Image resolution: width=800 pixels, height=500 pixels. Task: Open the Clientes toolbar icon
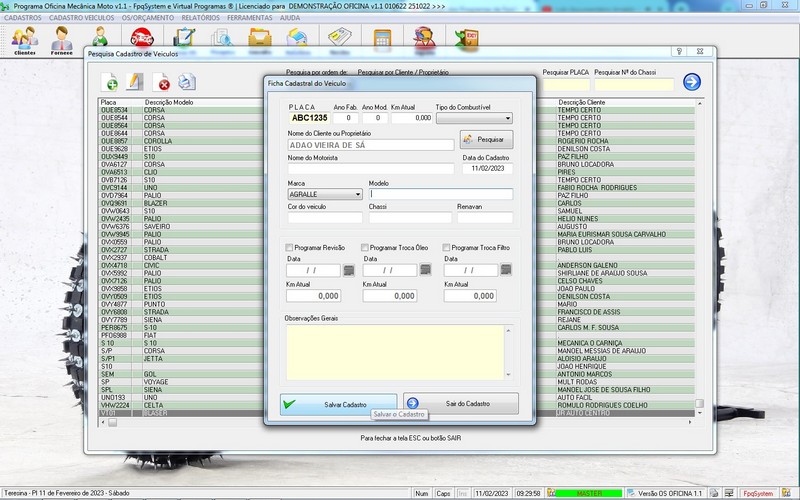(24, 39)
